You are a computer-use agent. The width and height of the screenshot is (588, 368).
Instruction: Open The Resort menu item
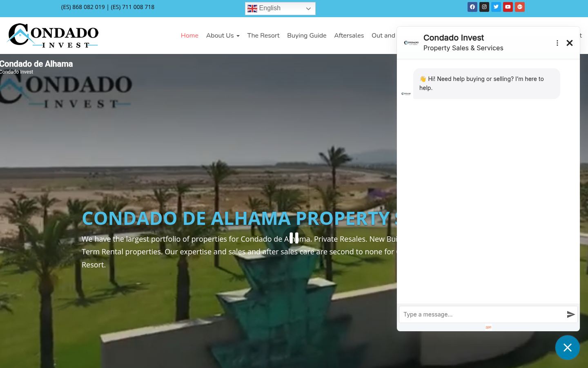(263, 36)
